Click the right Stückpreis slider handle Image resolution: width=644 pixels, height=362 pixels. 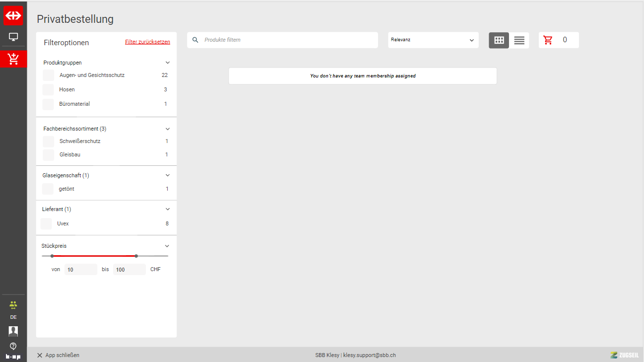(136, 256)
